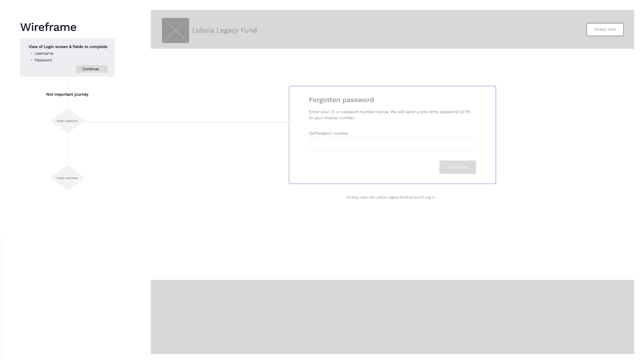Click the Username bullet item
The image size is (644, 360).
[44, 53]
